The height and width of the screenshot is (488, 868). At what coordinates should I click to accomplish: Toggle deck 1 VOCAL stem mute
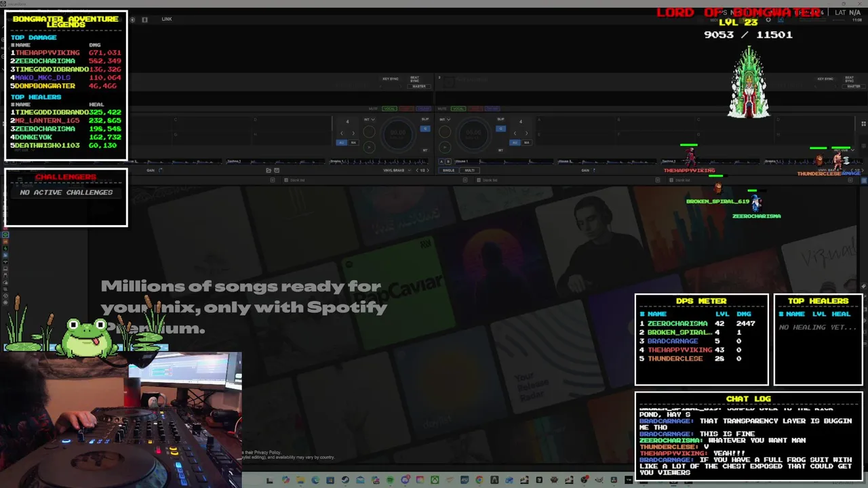pyautogui.click(x=389, y=108)
